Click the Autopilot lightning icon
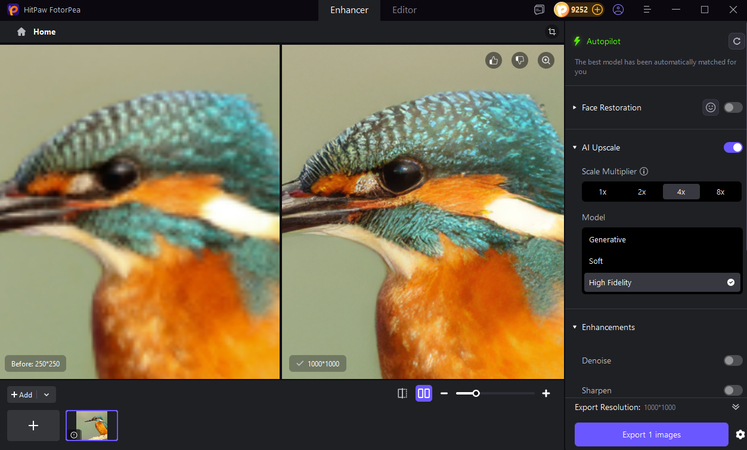The image size is (747, 450). pos(577,41)
